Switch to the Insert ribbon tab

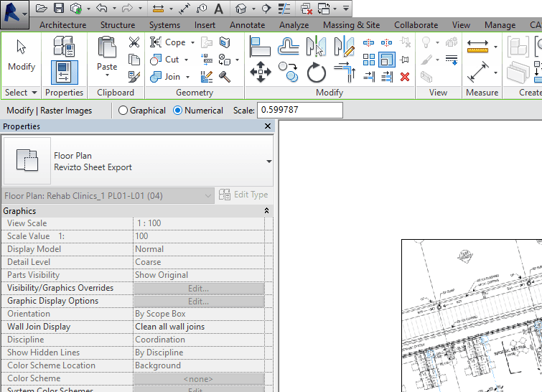coord(205,25)
